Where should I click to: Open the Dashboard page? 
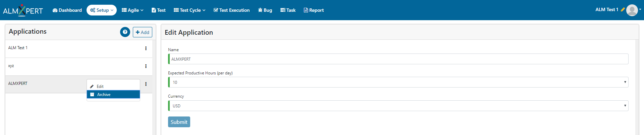(x=67, y=10)
